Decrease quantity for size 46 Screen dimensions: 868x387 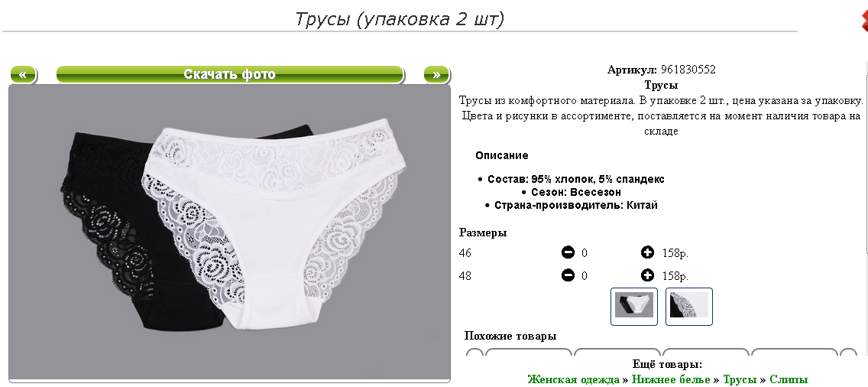[x=568, y=253]
